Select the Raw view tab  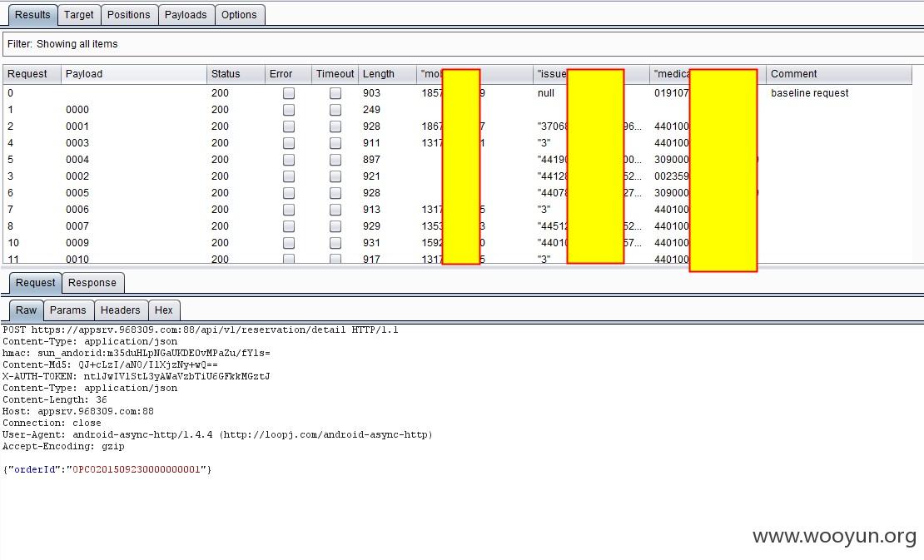26,310
